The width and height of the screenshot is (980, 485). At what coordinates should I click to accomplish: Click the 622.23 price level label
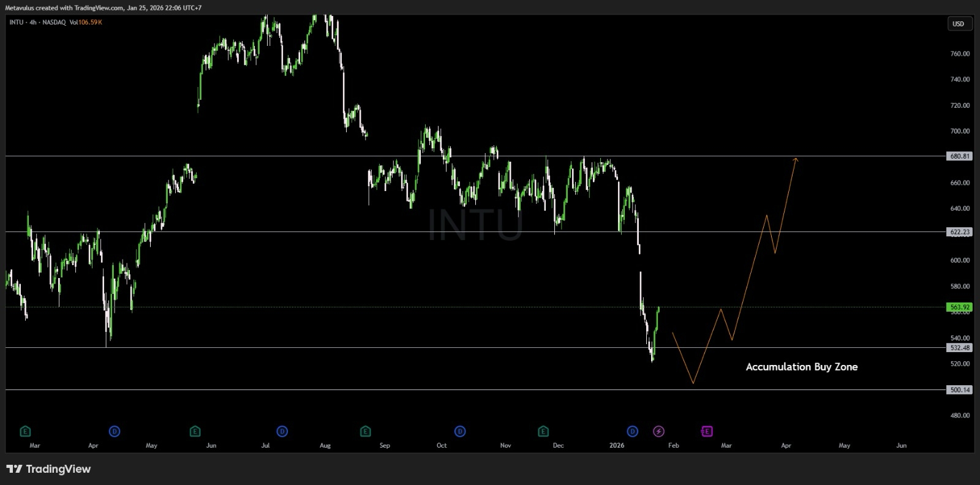click(x=959, y=232)
